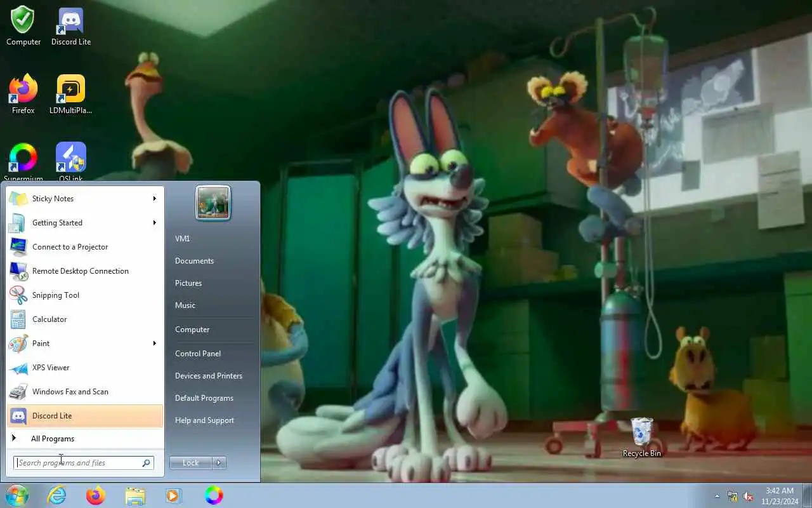Open the Supermium desktop shortcut
The width and height of the screenshot is (812, 508).
(x=23, y=163)
